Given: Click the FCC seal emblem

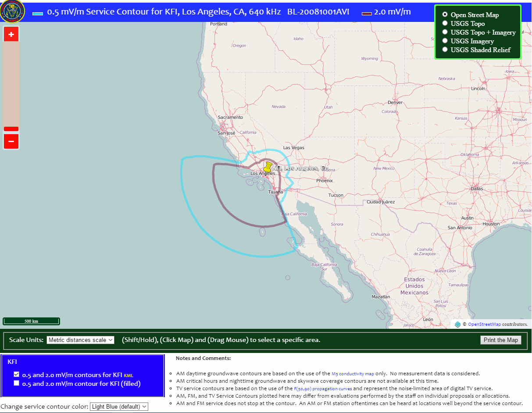Looking at the screenshot, I should 13,11.
